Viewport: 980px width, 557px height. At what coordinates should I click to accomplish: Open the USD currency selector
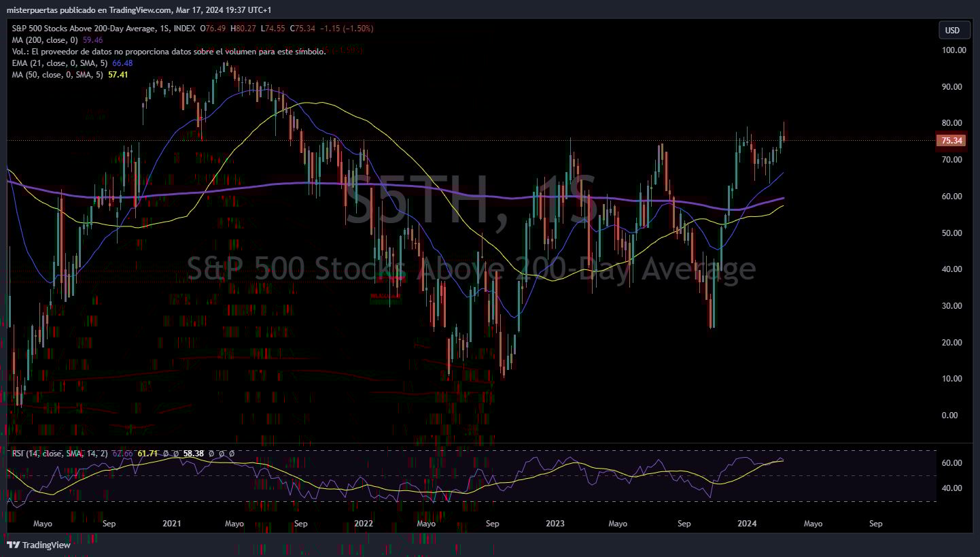coord(952,30)
